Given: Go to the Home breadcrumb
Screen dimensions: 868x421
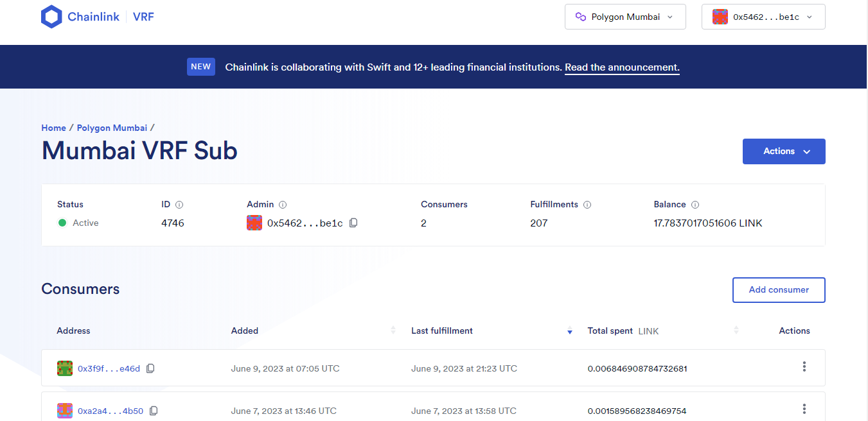Looking at the screenshot, I should click(54, 128).
